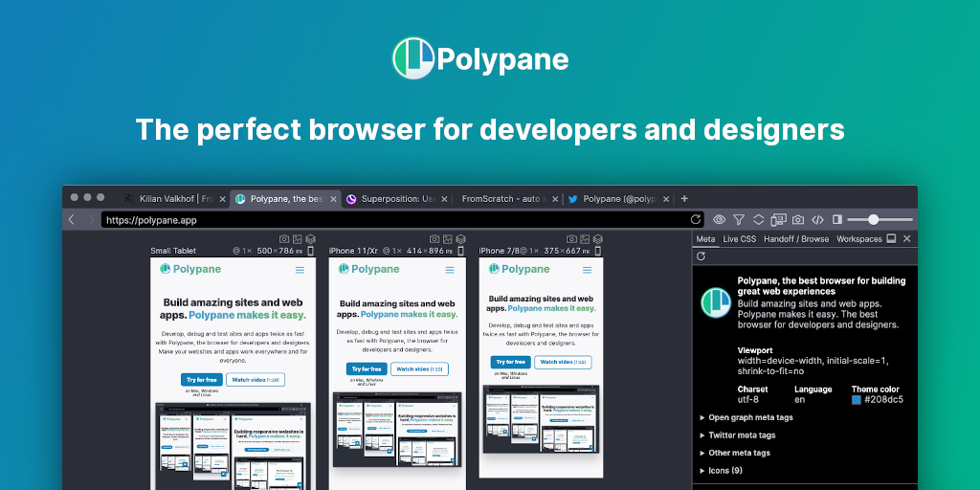Switch to the Workspaces panel tab

(859, 238)
